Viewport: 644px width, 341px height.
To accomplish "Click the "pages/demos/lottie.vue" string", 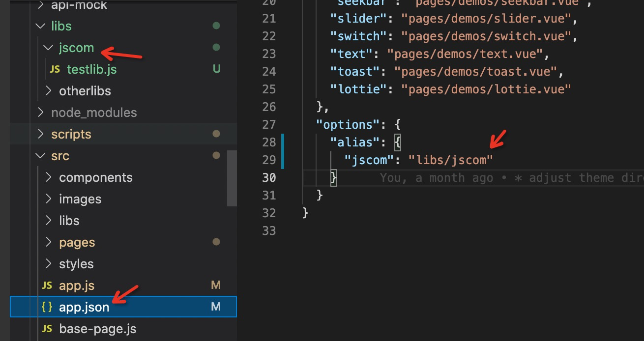I will click(x=486, y=89).
